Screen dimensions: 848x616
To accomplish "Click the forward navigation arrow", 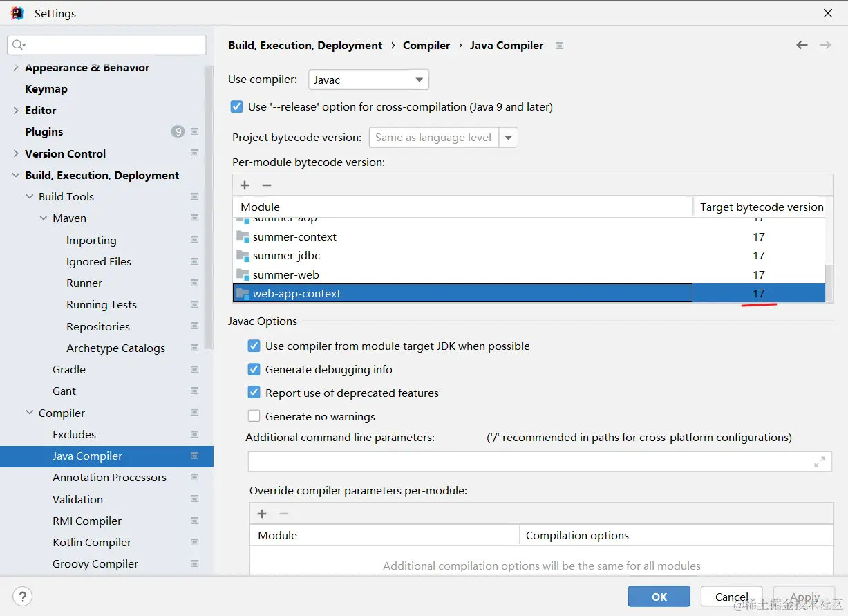I will 825,45.
